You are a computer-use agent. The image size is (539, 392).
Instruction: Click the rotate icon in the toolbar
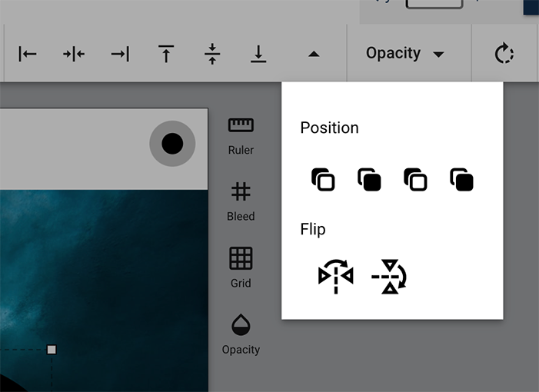click(x=504, y=54)
